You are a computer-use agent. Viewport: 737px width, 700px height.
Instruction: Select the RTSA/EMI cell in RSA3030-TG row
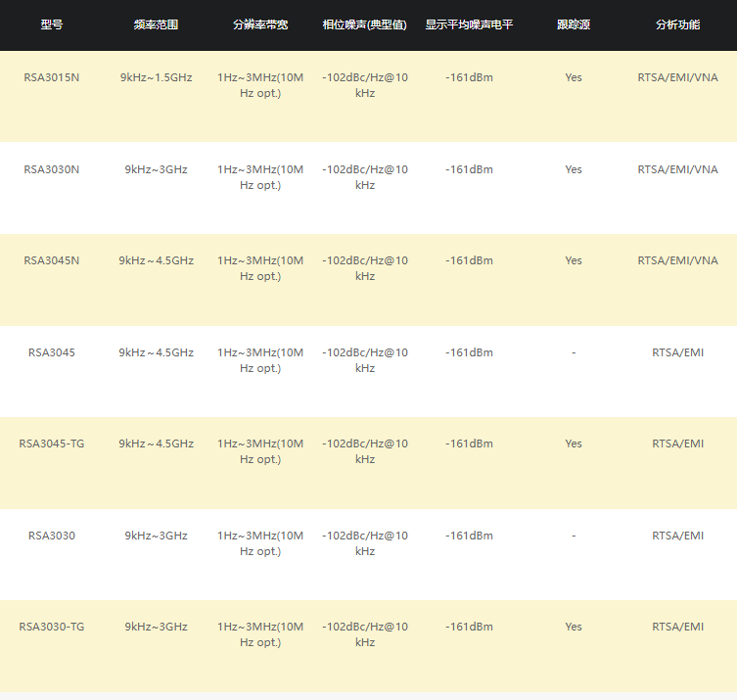tap(677, 627)
